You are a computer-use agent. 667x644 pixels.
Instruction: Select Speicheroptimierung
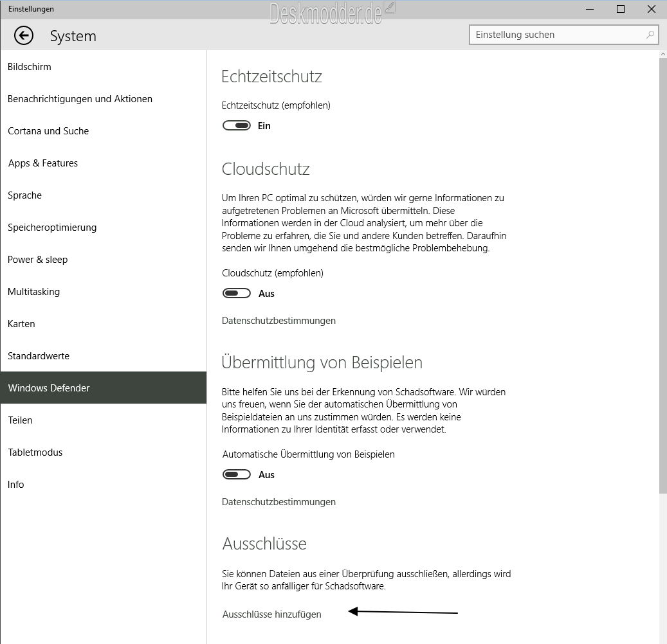click(104, 228)
